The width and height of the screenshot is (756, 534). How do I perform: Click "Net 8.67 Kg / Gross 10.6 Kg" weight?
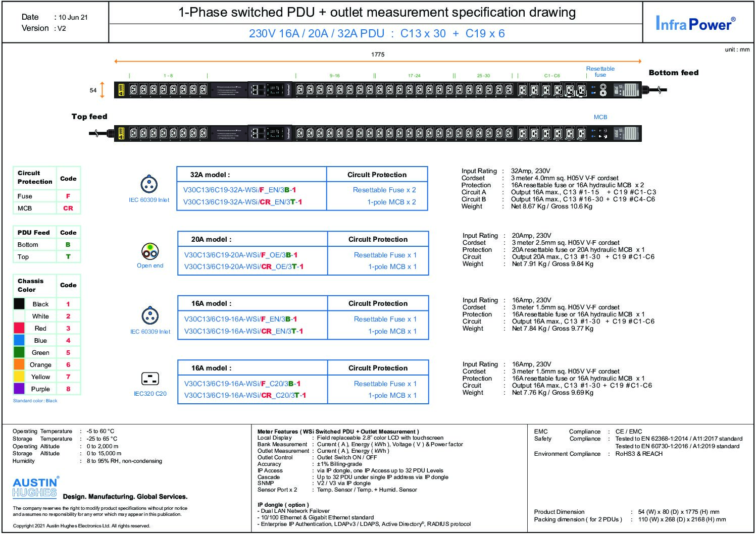[x=552, y=206]
